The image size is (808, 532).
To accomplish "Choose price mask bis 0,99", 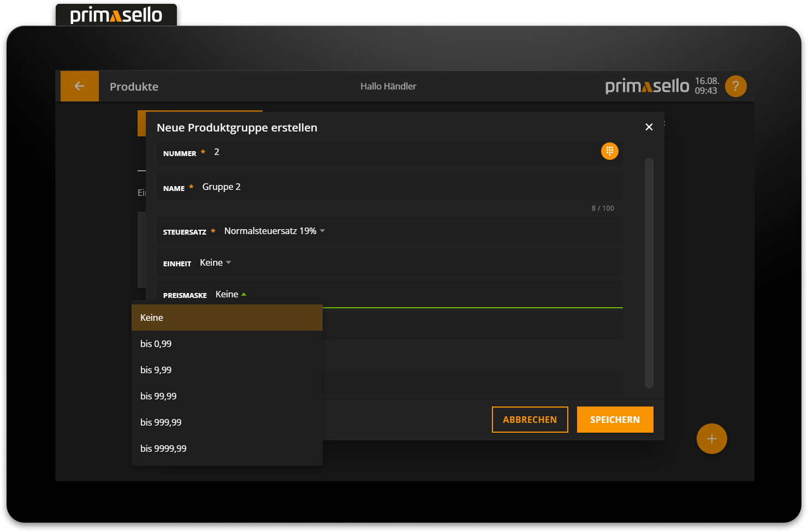I will pyautogui.click(x=227, y=344).
